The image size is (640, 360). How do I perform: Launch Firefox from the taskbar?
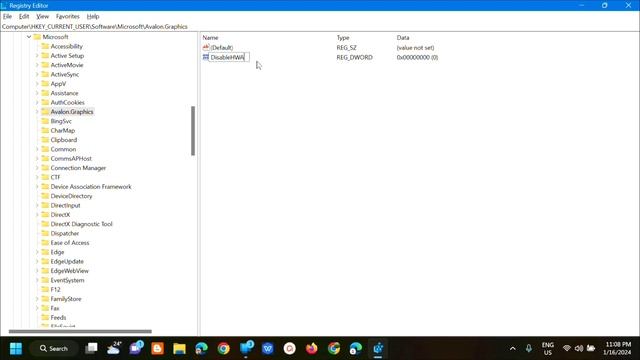click(311, 349)
